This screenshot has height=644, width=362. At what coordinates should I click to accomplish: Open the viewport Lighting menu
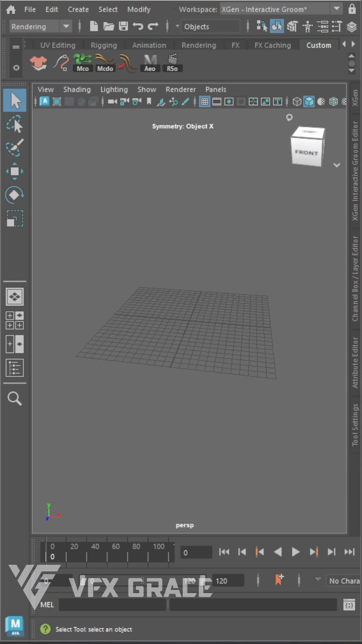point(114,90)
